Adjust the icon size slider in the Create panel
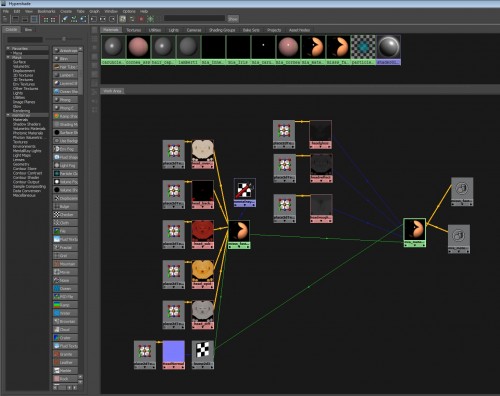The width and height of the screenshot is (500, 396). pos(64,39)
